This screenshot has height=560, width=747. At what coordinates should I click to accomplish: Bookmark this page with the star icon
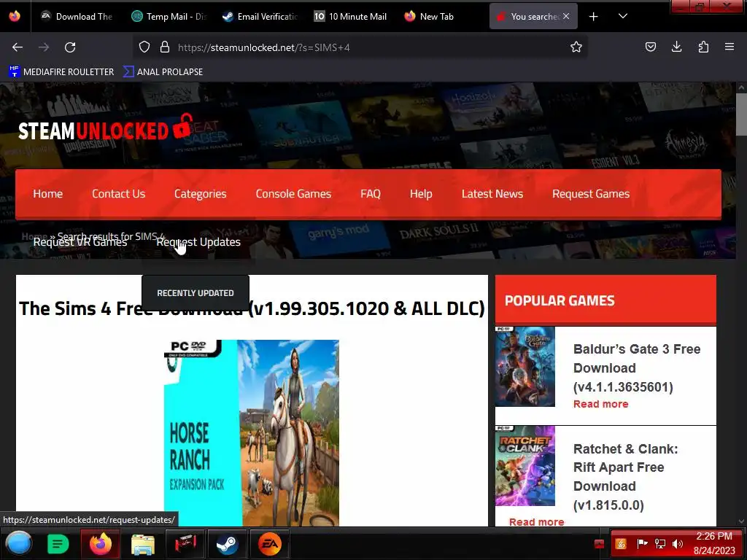576,47
